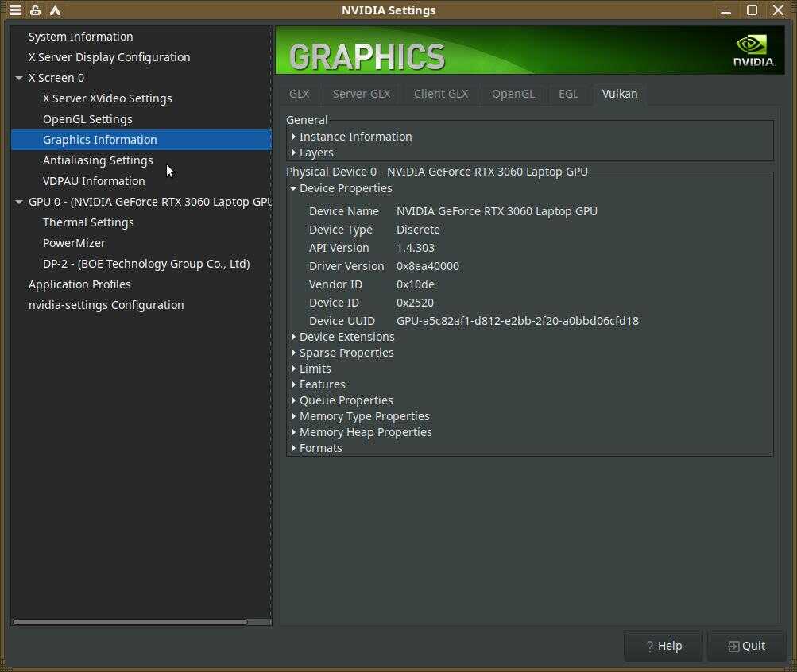Expand Memory Heap Properties section
The height and width of the screenshot is (672, 797).
[293, 432]
